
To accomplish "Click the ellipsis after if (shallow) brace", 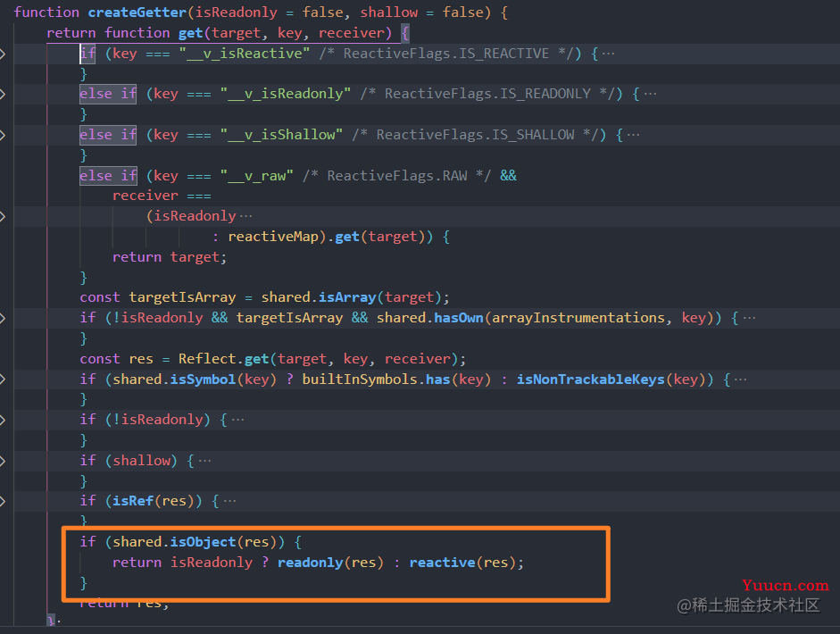I will click(204, 461).
